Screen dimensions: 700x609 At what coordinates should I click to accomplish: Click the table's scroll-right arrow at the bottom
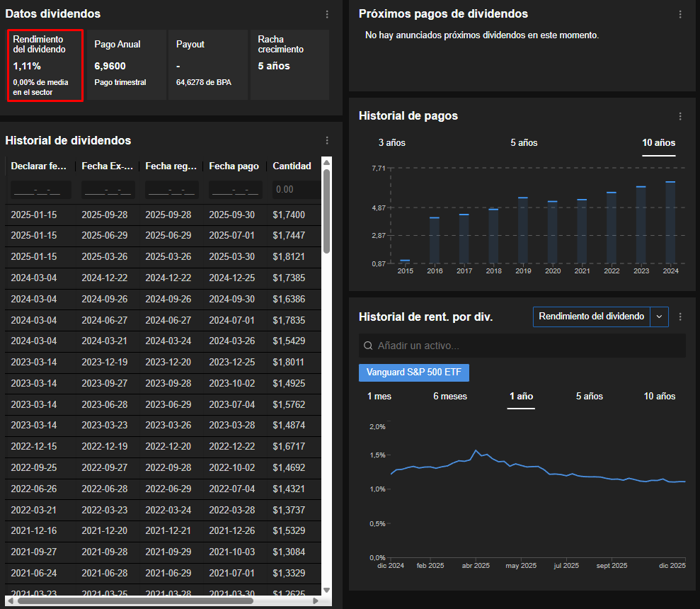point(316,601)
